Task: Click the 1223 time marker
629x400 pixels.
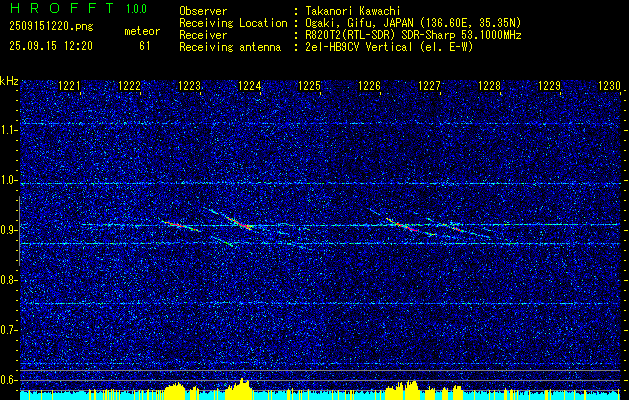Action: pos(189,85)
